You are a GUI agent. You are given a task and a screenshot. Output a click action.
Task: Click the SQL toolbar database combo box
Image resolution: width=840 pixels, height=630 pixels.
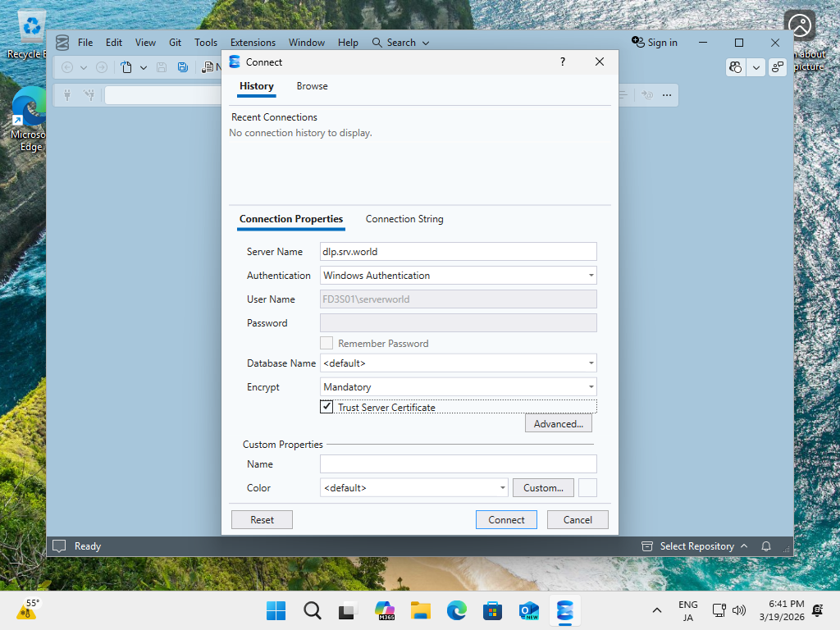(x=163, y=95)
